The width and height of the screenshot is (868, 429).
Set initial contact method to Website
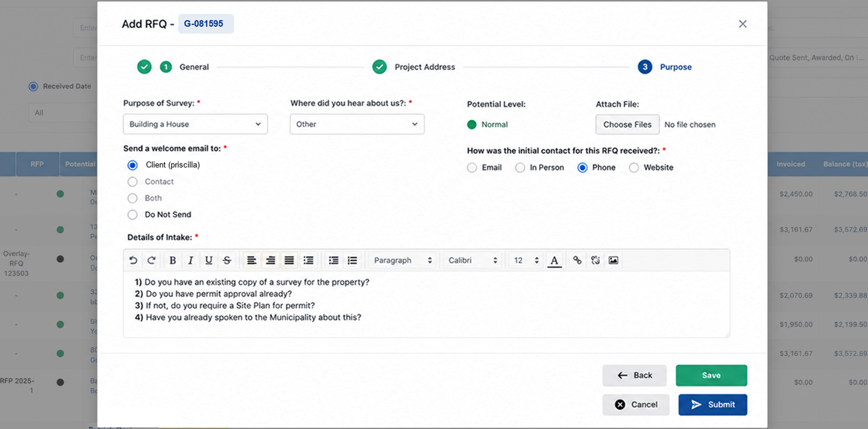pyautogui.click(x=633, y=168)
